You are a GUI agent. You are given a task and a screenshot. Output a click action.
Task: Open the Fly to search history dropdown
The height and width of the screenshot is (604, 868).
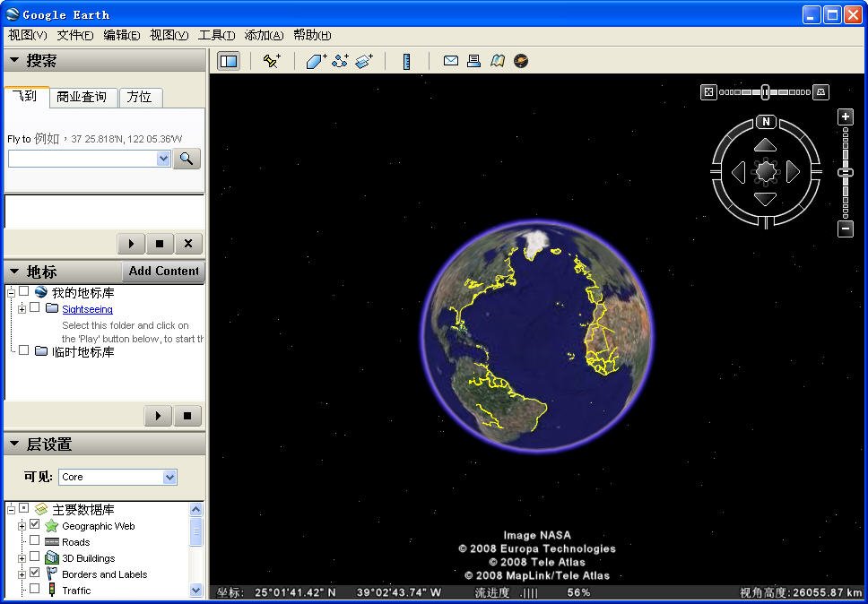[163, 159]
